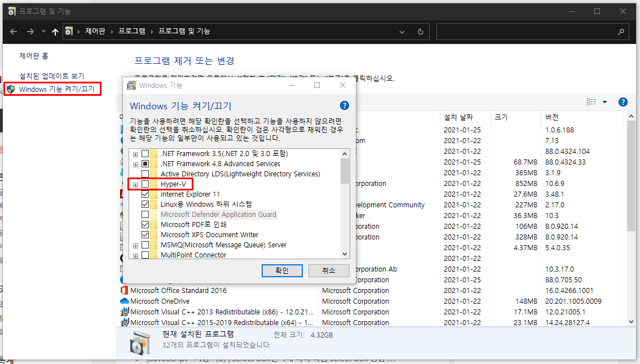Uncheck the Internet Explorer 11 checkbox
The image size is (640, 364).
[x=145, y=194]
